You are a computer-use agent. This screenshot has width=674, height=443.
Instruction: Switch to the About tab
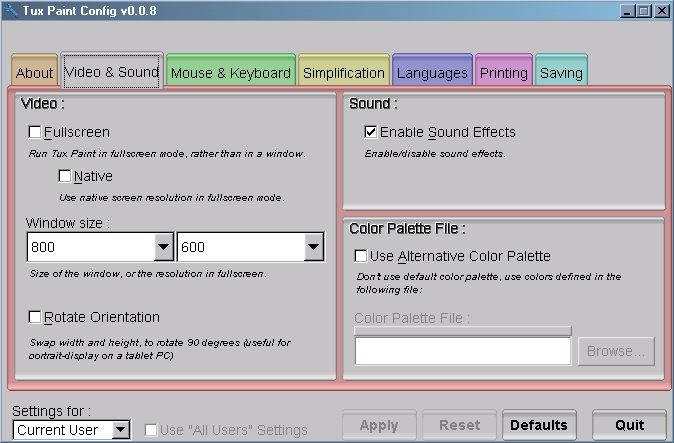(x=35, y=73)
